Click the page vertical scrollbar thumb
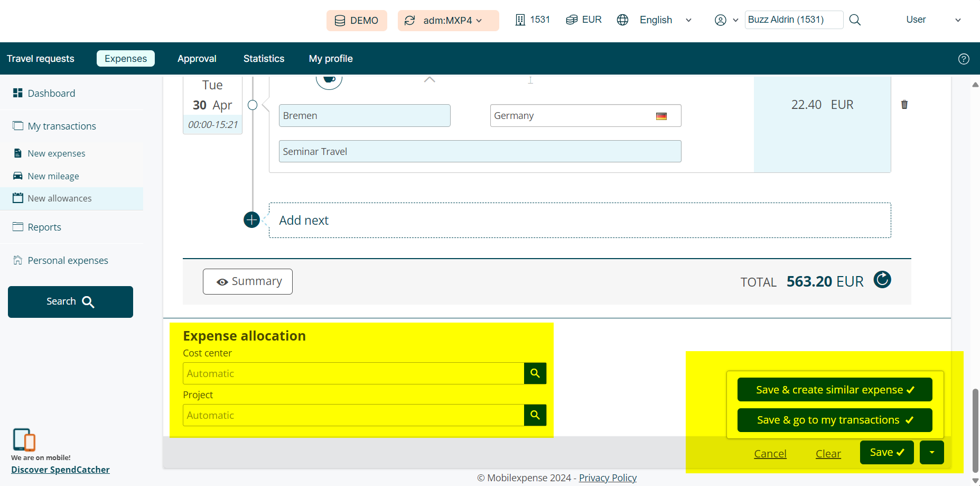 [x=975, y=429]
